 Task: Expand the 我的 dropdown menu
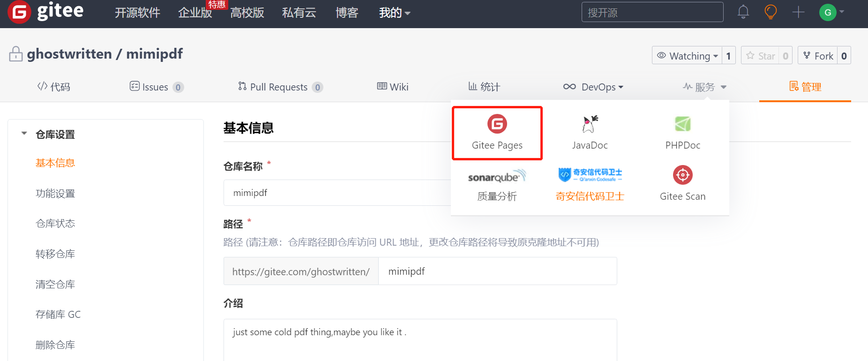click(395, 13)
